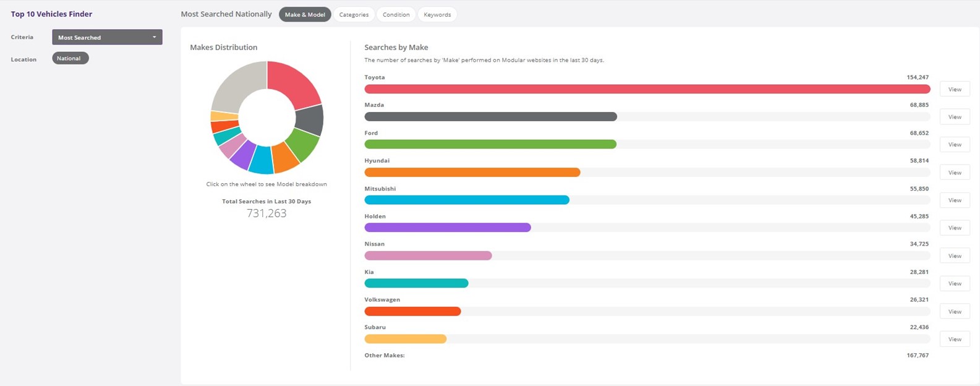Click View button for Hyundai

pyautogui.click(x=955, y=173)
